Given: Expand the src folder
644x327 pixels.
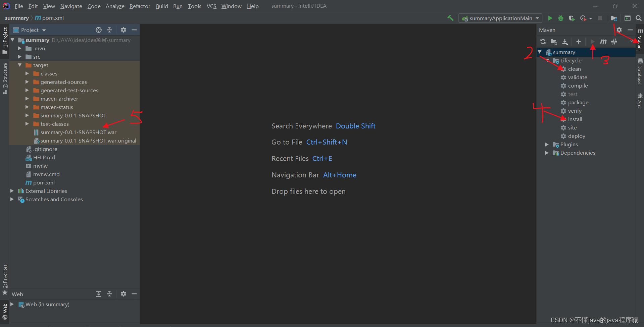Looking at the screenshot, I should point(20,57).
